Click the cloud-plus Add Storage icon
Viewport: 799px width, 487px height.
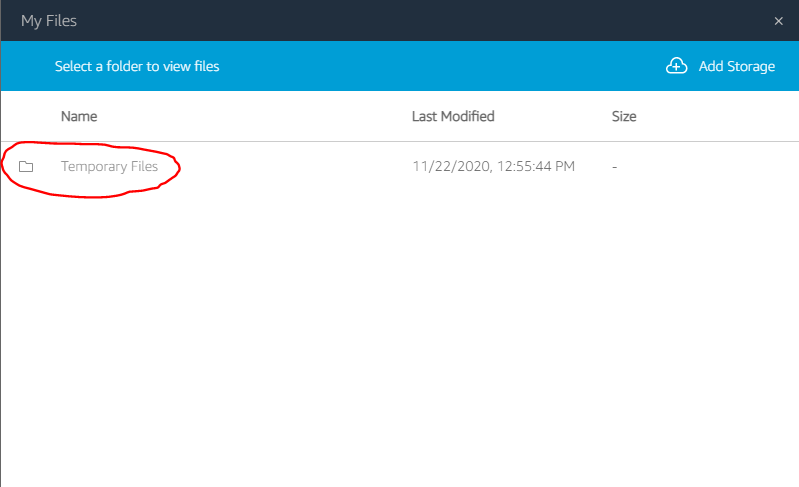click(x=676, y=66)
